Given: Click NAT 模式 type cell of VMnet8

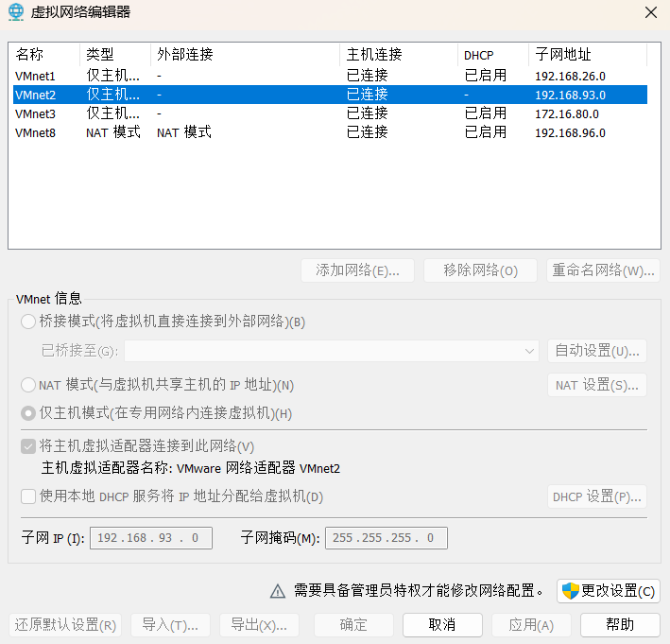Looking at the screenshot, I should (x=113, y=132).
